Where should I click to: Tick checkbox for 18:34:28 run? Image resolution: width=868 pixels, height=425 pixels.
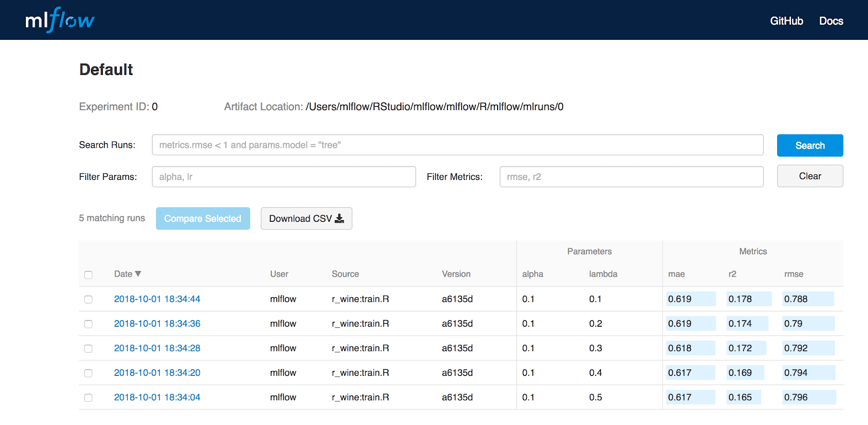coord(88,348)
